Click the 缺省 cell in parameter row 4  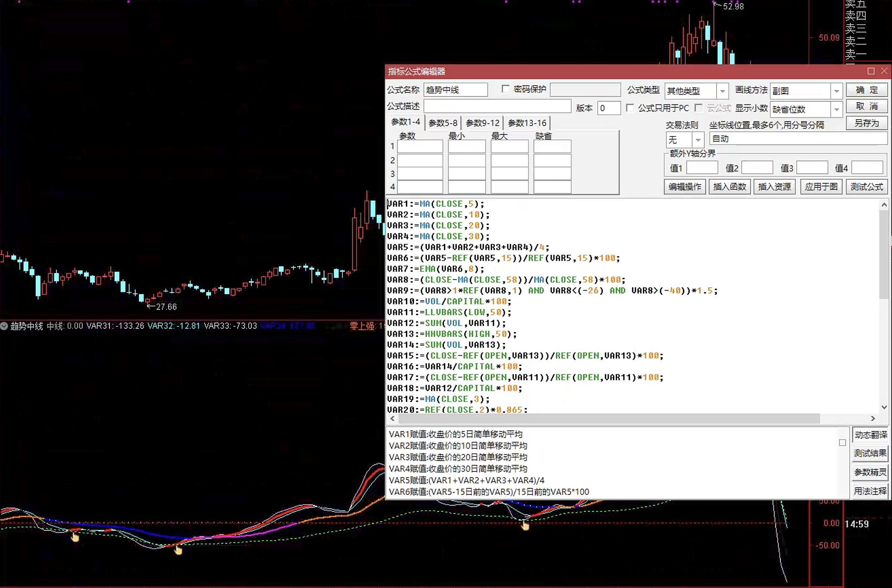[552, 187]
